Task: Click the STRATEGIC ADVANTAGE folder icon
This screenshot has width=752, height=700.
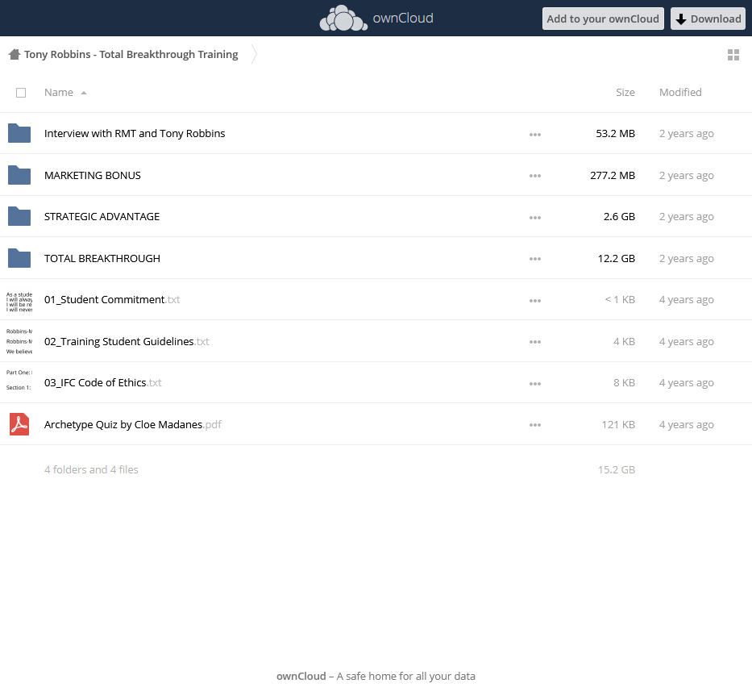Action: (x=19, y=216)
